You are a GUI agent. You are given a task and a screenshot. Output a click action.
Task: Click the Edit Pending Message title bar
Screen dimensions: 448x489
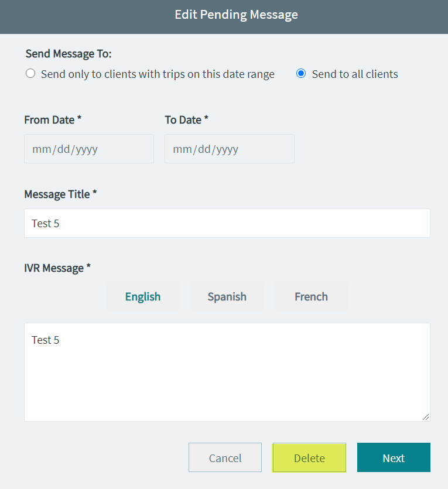point(236,14)
